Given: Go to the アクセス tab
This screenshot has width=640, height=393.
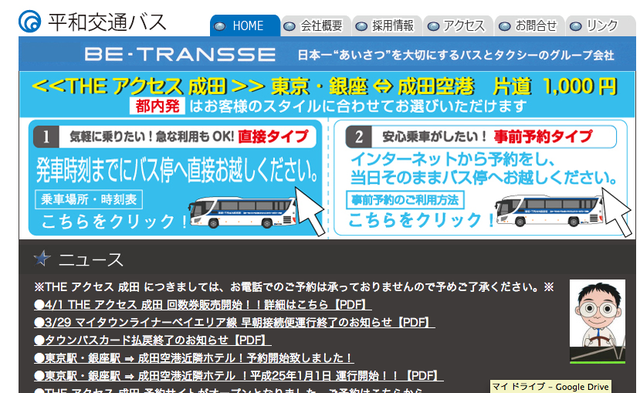Looking at the screenshot, I should tap(458, 26).
